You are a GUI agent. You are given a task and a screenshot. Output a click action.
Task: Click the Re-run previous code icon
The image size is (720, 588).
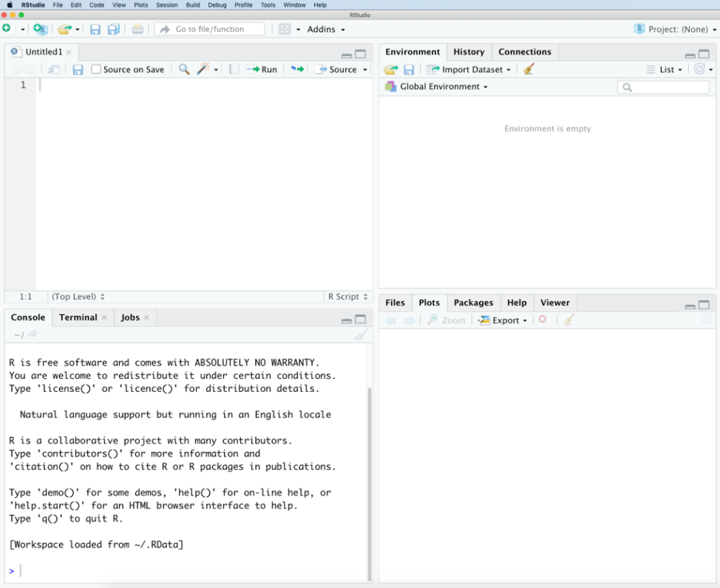297,69
